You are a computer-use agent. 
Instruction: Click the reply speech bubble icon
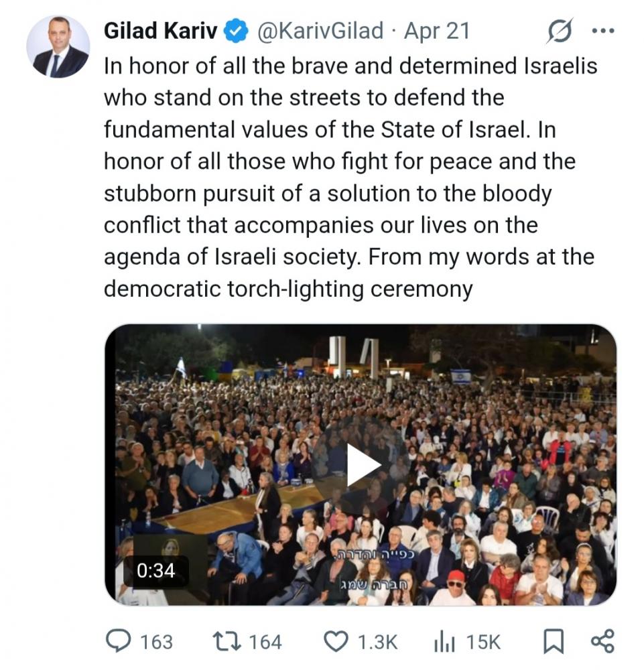pyautogui.click(x=119, y=641)
